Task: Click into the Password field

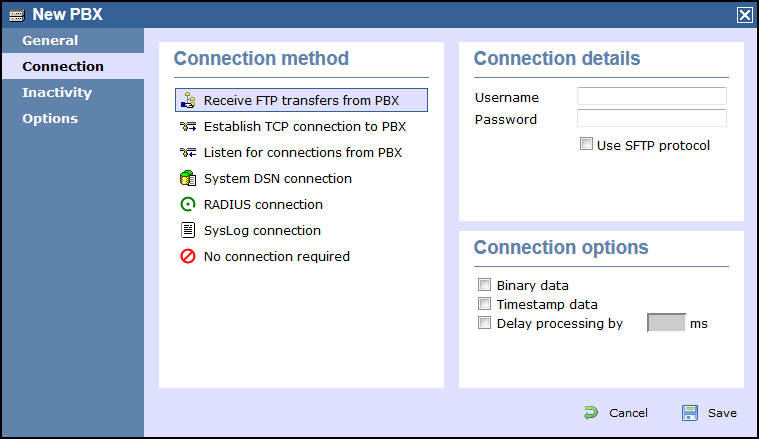Action: (x=651, y=119)
